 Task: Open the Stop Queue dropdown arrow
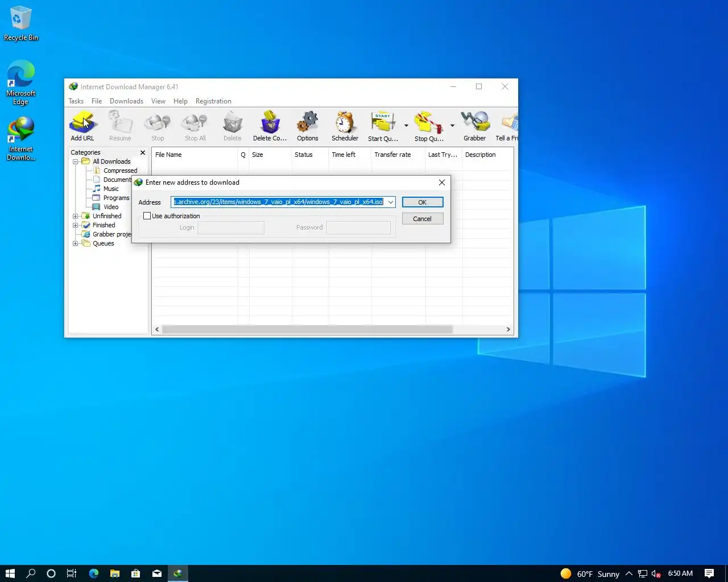[452, 126]
